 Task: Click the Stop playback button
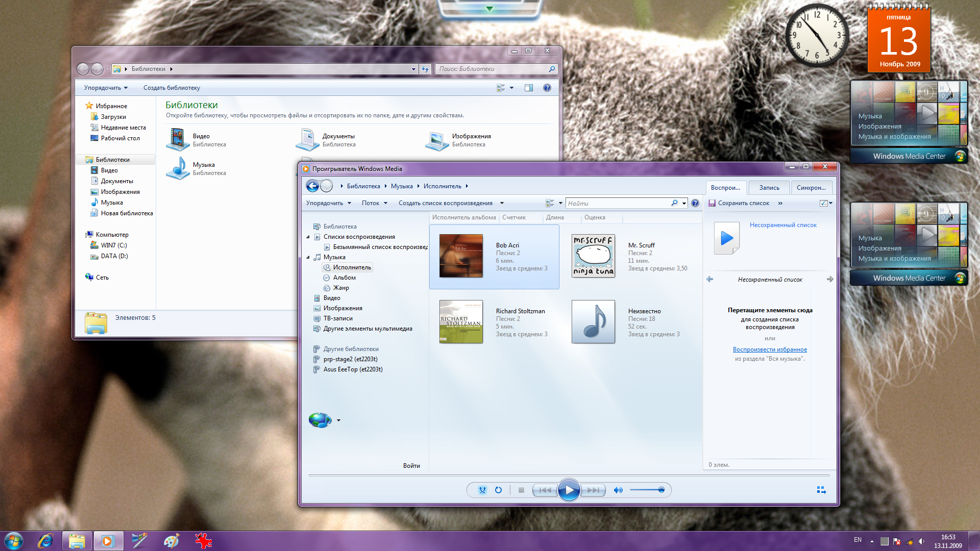[521, 490]
